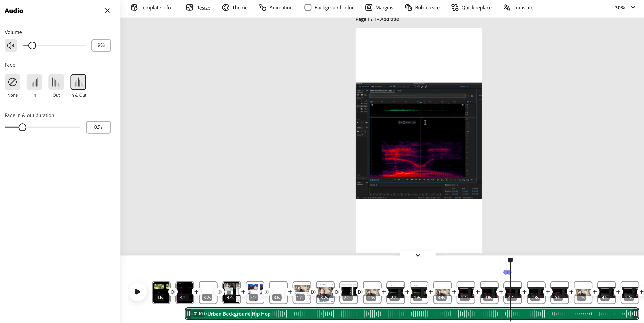Image resolution: width=644 pixels, height=323 pixels.
Task: Click the Resize tool
Action: (x=198, y=7)
